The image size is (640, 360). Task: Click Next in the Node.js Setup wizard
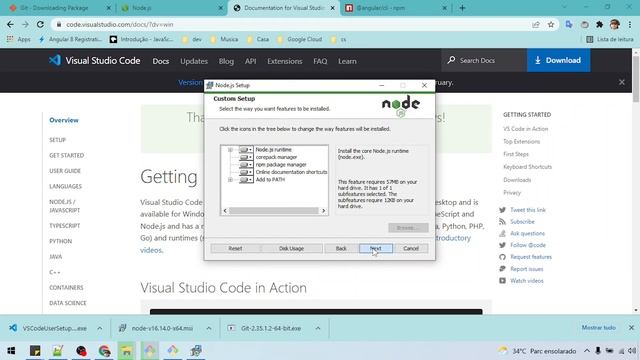[376, 248]
